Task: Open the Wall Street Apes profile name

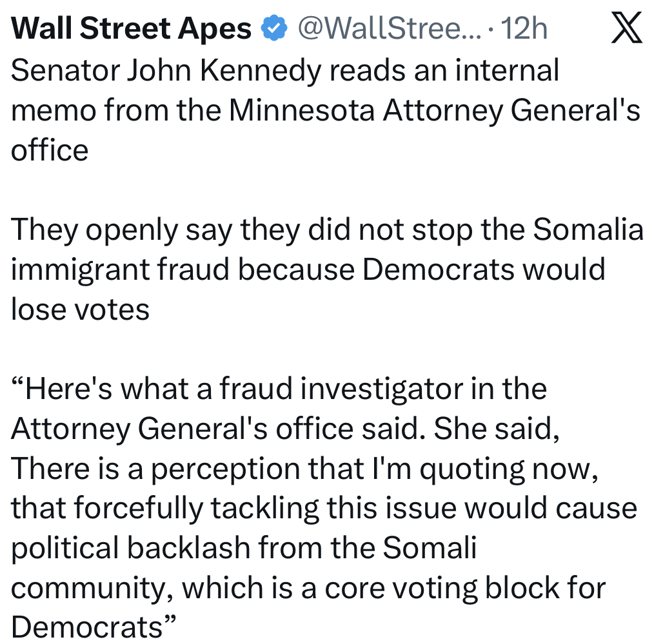Action: (x=132, y=28)
